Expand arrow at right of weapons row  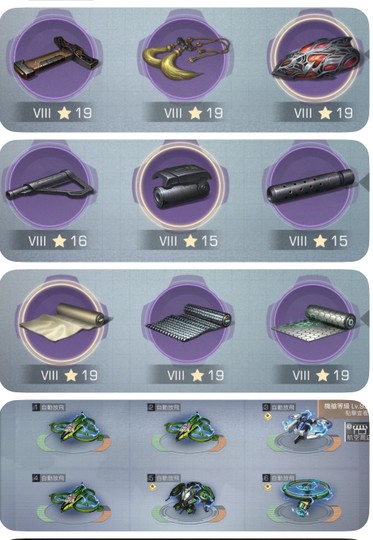click(x=366, y=54)
